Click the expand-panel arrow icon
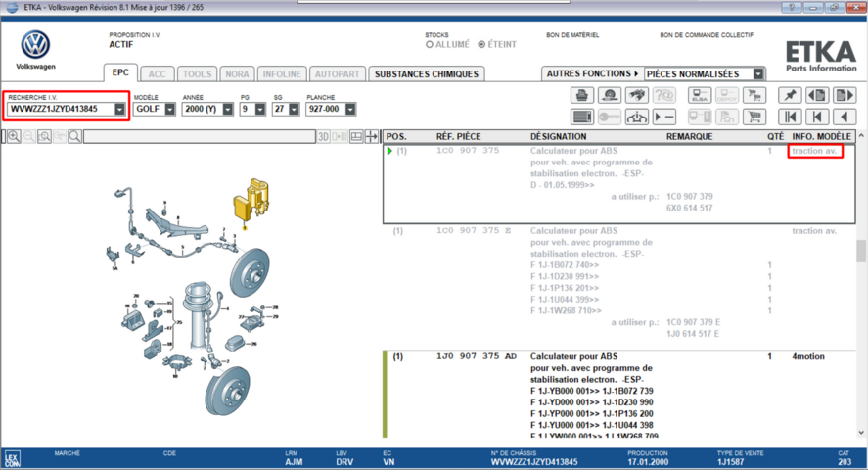This screenshot has height=470, width=868. click(372, 136)
